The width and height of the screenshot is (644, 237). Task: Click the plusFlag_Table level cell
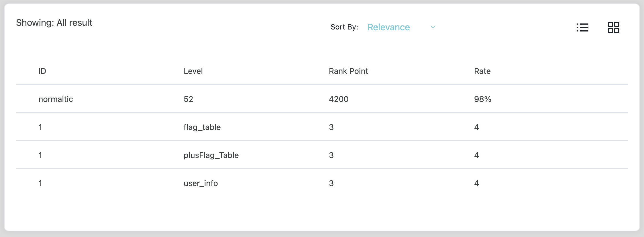pyautogui.click(x=211, y=155)
